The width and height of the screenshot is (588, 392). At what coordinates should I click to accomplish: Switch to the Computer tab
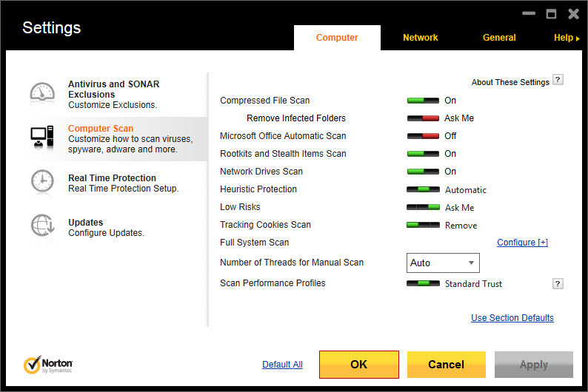(x=337, y=38)
